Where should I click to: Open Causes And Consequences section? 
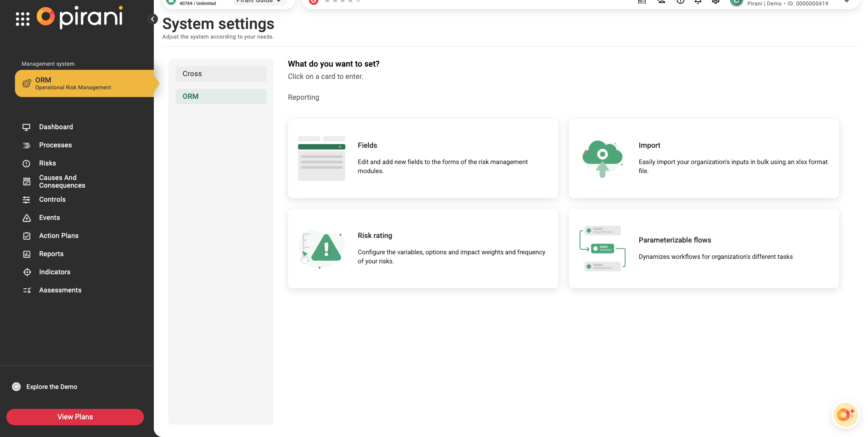62,181
